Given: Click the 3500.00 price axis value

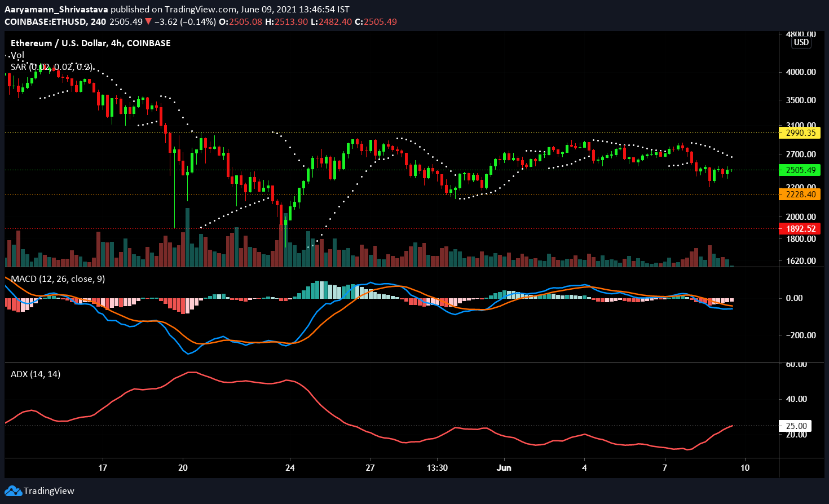Looking at the screenshot, I should [801, 100].
